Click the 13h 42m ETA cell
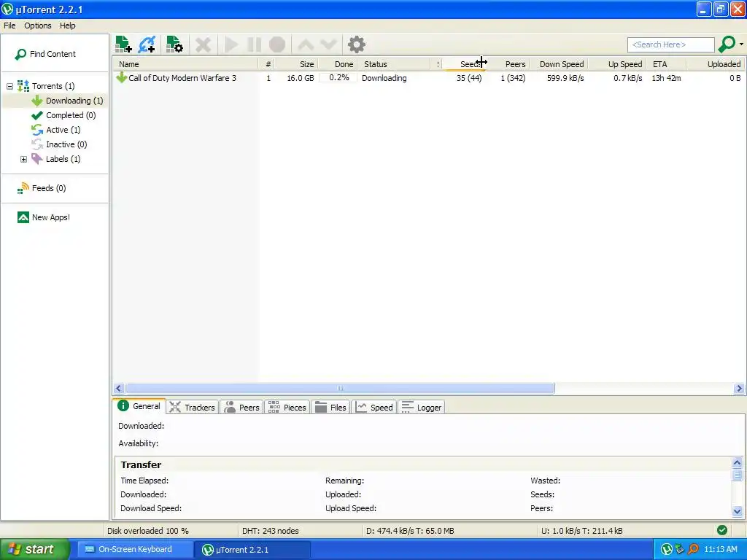 tap(666, 78)
